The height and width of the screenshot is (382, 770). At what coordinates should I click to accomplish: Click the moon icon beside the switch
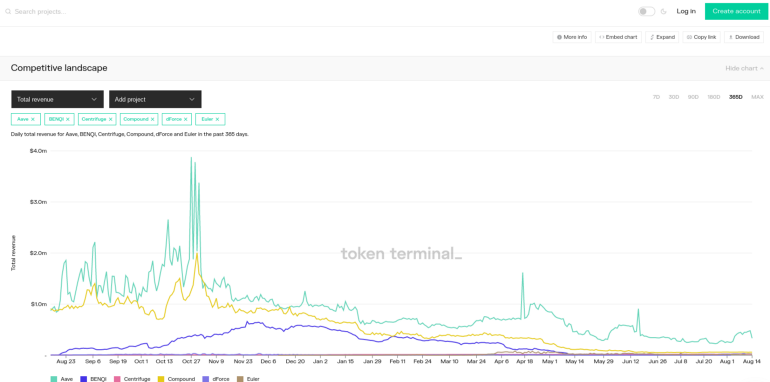pos(663,11)
